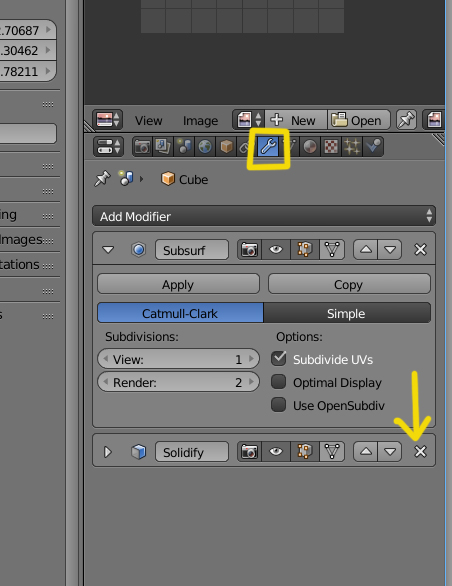452x586 pixels.
Task: Toggle Solidify adjust edit cage triangle icon
Action: (332, 452)
